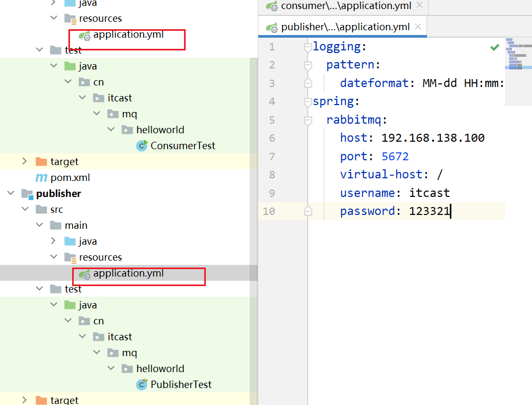The height and width of the screenshot is (405, 532).
Task: Click the green java test folder icon under publisher
Action: pos(70,305)
